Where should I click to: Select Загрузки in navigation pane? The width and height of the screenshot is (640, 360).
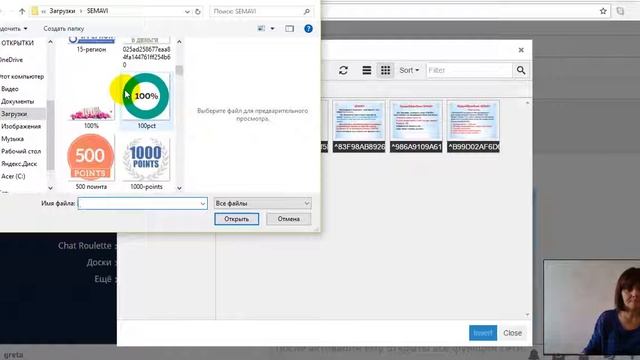tap(14, 114)
